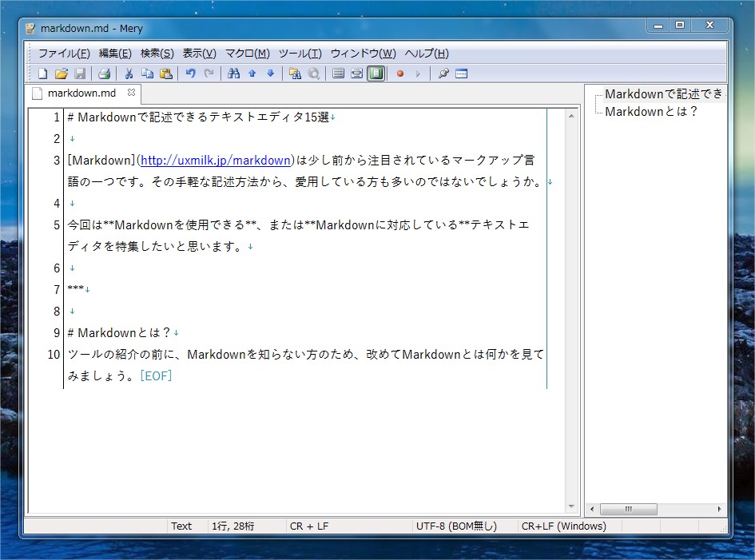Start macro recording with red dot icon

pyautogui.click(x=399, y=73)
